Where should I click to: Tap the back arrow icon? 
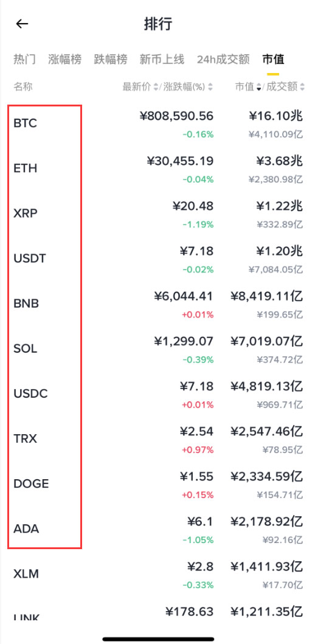[22, 24]
